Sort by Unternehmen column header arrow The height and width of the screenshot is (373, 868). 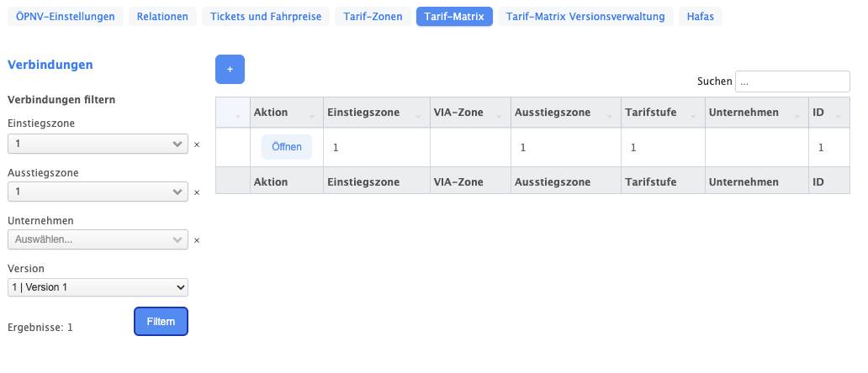point(798,115)
